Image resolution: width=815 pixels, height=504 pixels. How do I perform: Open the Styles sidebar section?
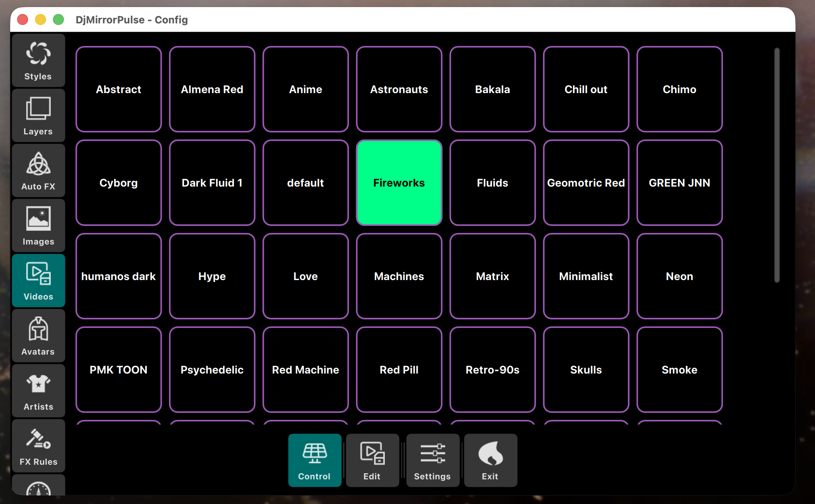(x=38, y=60)
